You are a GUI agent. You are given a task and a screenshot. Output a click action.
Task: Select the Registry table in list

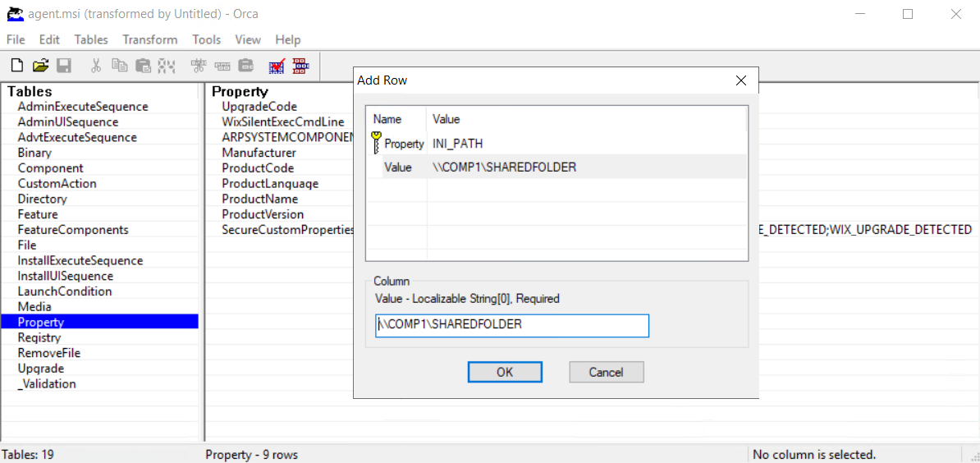click(x=39, y=337)
